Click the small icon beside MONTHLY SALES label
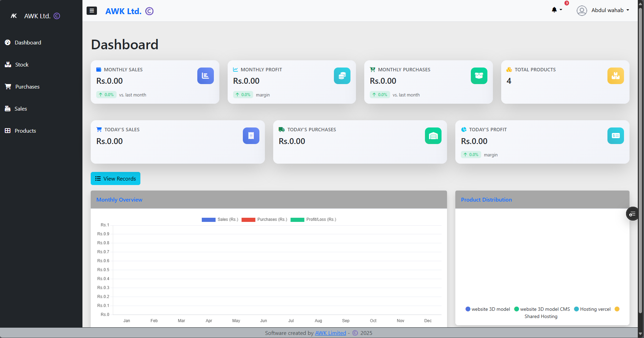Image resolution: width=644 pixels, height=338 pixels. click(x=99, y=70)
